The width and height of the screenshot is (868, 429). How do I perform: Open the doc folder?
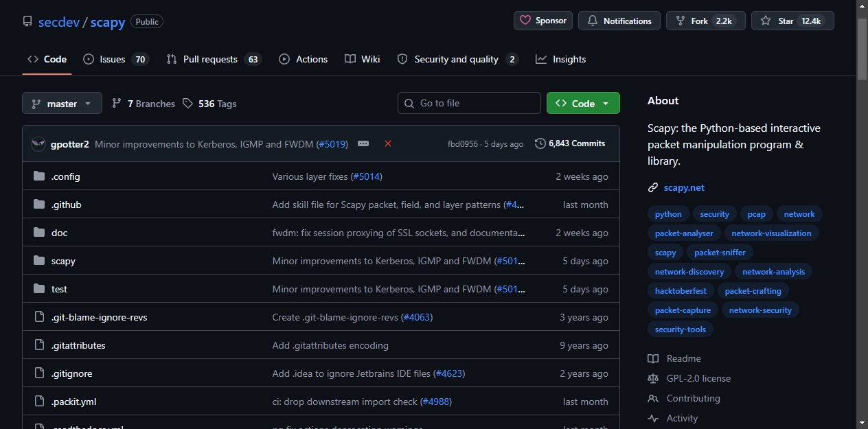60,233
